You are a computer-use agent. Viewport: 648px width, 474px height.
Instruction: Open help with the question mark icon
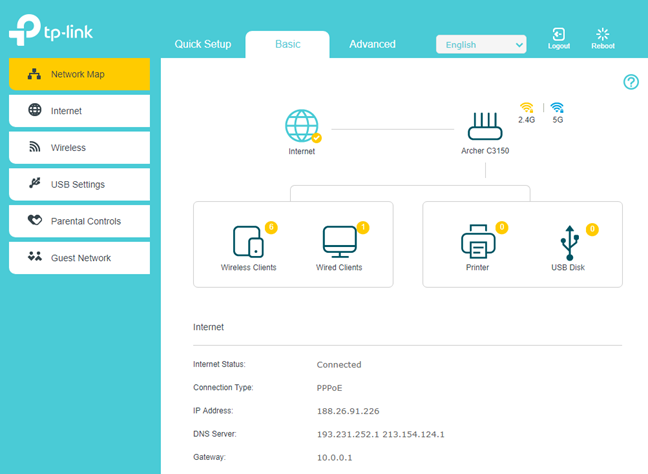click(631, 82)
